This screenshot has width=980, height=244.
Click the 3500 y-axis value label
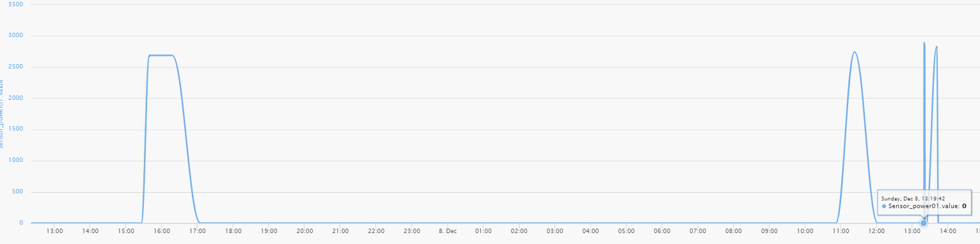[x=15, y=4]
